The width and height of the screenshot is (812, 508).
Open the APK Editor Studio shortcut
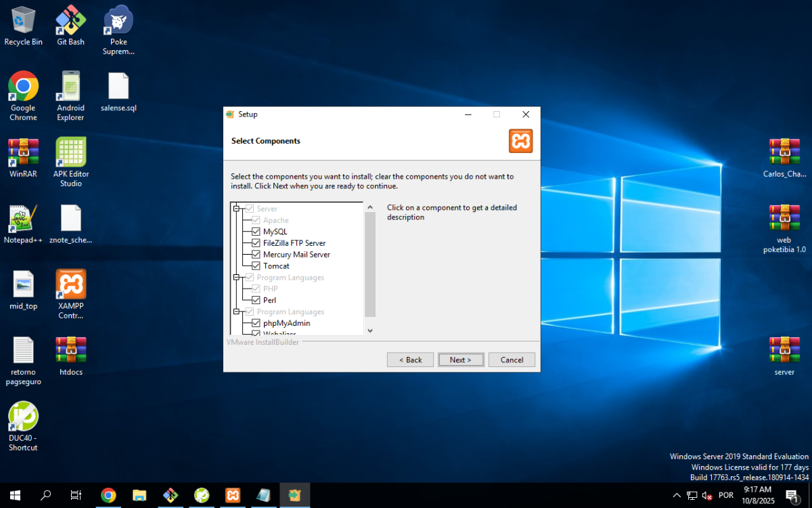pos(71,152)
